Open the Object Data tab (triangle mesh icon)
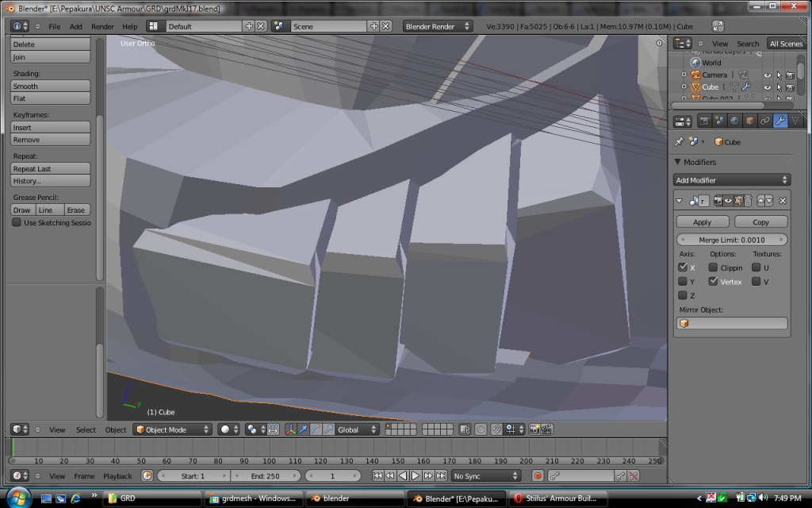 (x=795, y=121)
